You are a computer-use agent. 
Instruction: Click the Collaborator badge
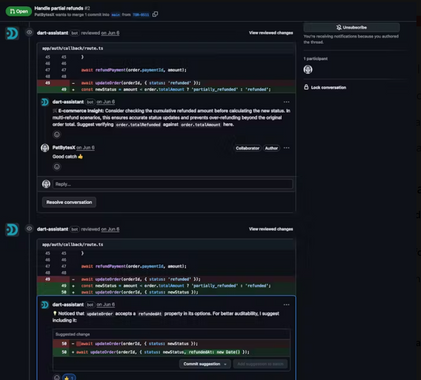click(247, 148)
